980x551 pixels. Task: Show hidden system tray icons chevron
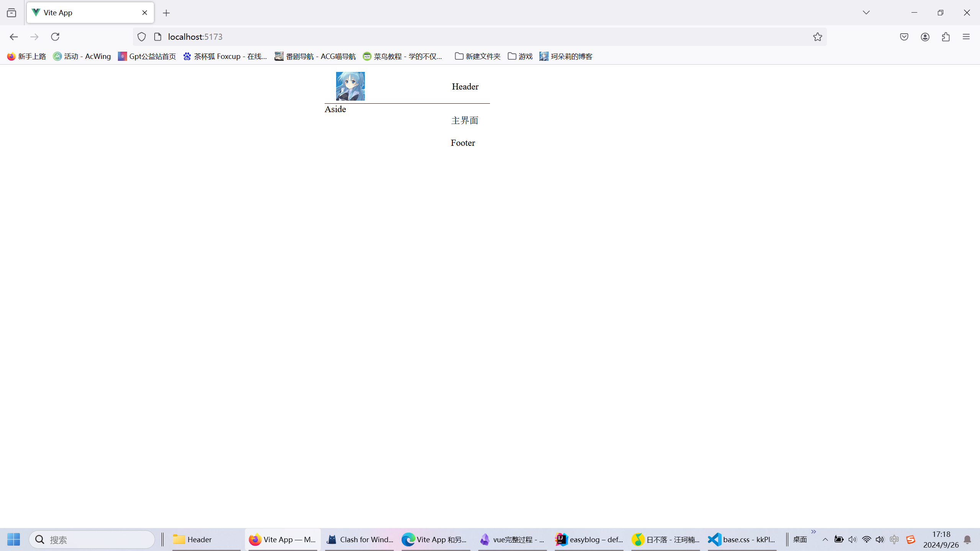(x=825, y=540)
